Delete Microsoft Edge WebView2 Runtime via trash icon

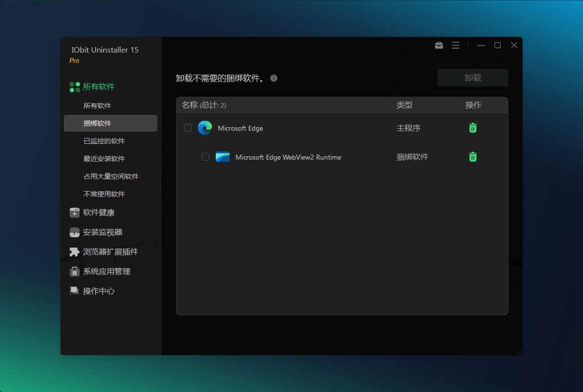click(473, 157)
